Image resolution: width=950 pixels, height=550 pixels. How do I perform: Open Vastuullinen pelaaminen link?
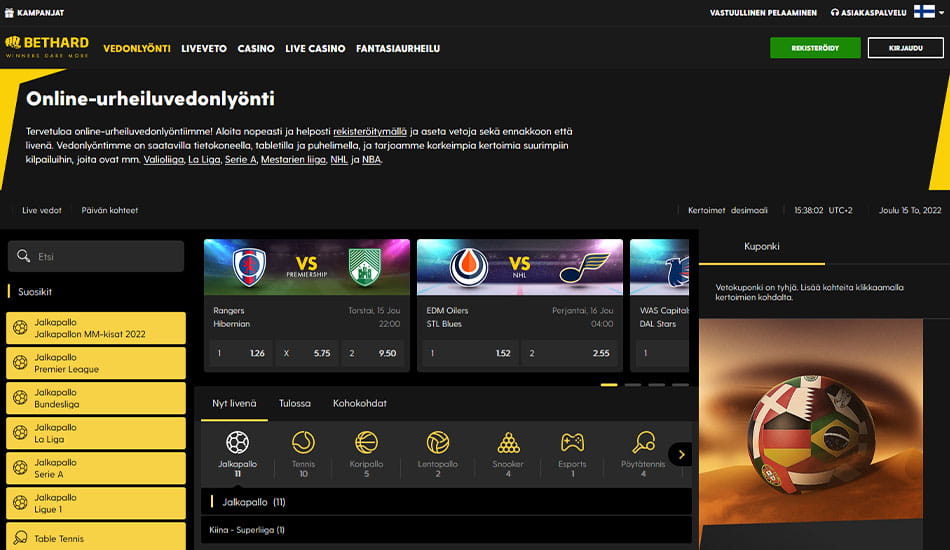(x=763, y=12)
